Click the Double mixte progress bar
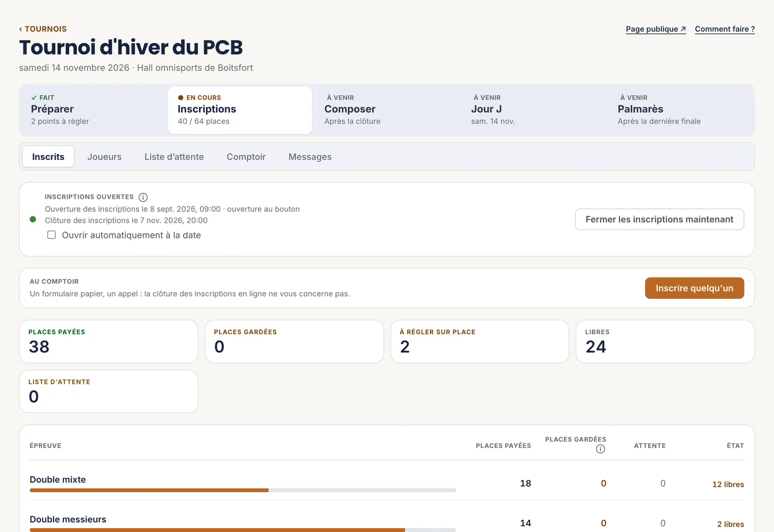Viewport: 774px width, 532px height. pyautogui.click(x=243, y=490)
